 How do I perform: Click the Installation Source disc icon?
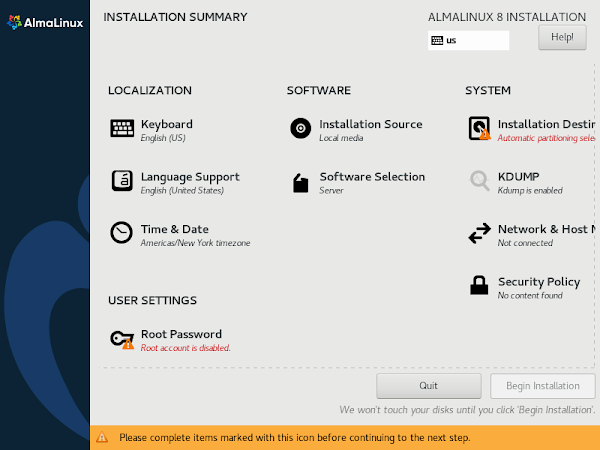click(300, 128)
